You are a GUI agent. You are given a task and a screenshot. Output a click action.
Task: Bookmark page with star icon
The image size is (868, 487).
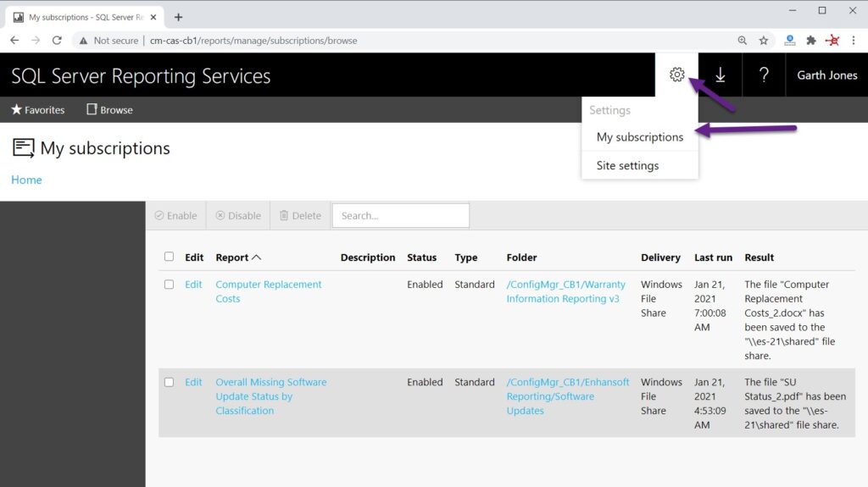(x=764, y=40)
